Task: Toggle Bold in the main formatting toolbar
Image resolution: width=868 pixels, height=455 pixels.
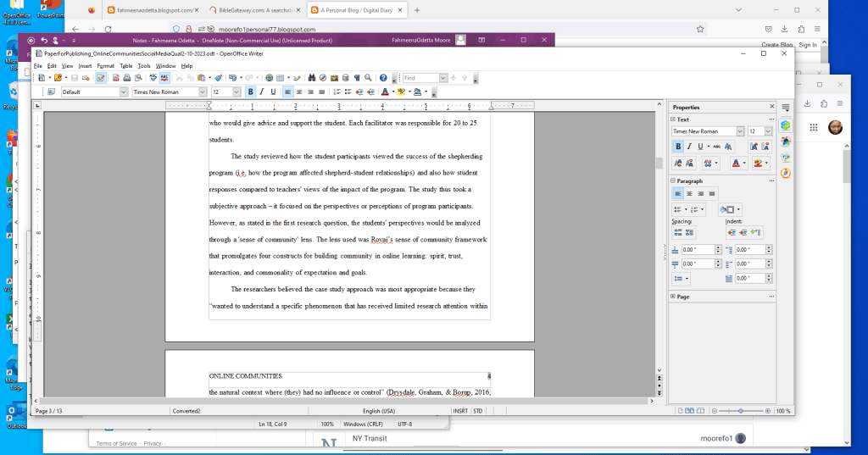Action: [x=250, y=92]
